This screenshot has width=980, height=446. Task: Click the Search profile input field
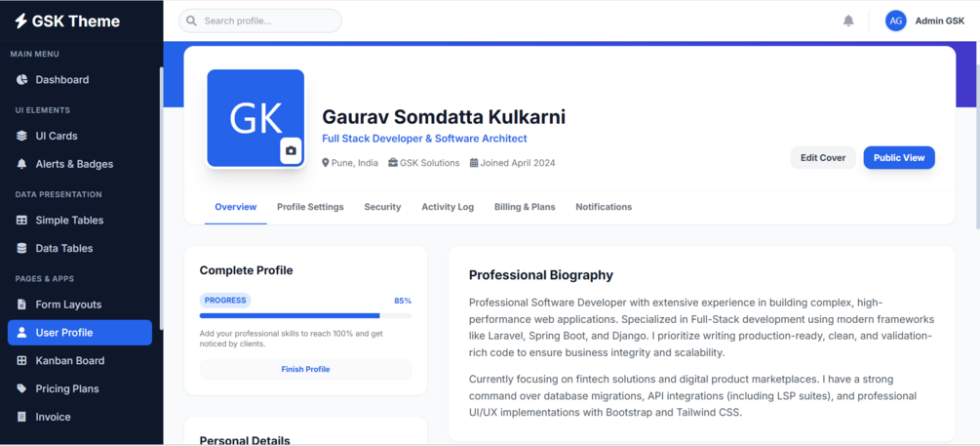pyautogui.click(x=260, y=20)
